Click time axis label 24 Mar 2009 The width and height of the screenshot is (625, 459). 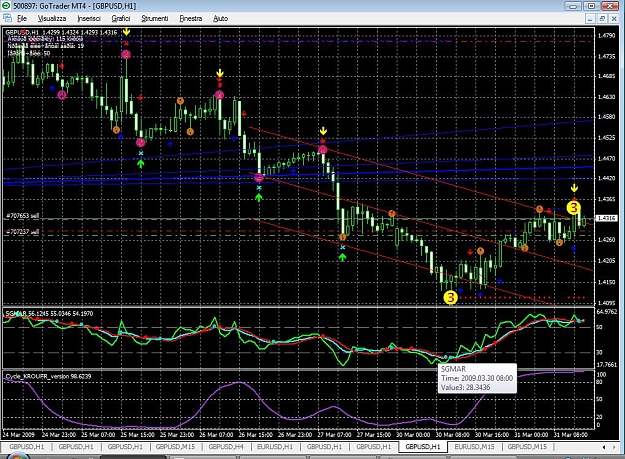19,435
